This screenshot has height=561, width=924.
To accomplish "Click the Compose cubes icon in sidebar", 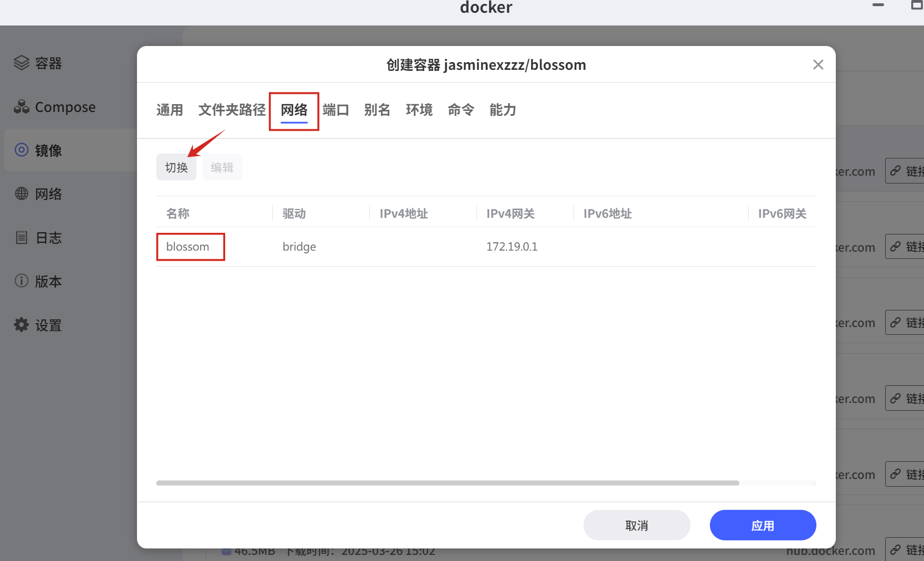I will click(x=22, y=106).
